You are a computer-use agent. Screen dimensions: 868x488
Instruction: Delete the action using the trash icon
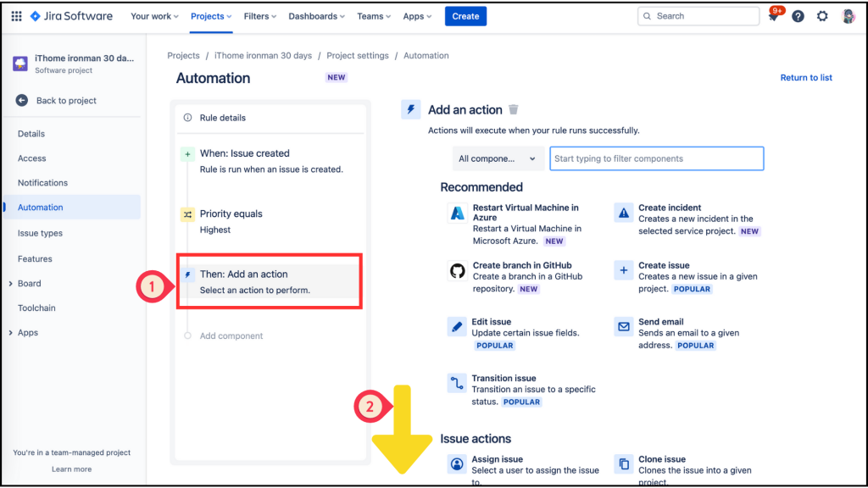514,109
